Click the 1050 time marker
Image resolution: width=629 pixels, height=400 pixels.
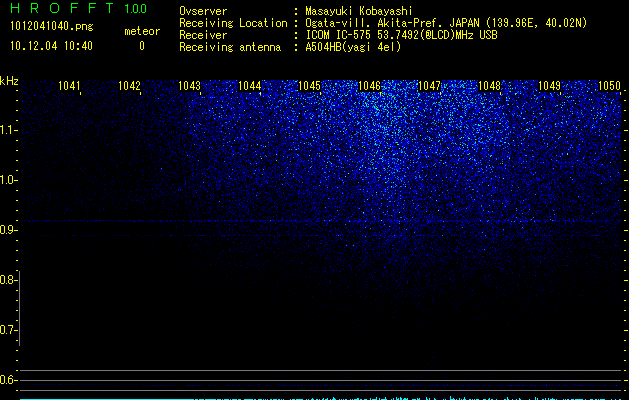pyautogui.click(x=609, y=86)
